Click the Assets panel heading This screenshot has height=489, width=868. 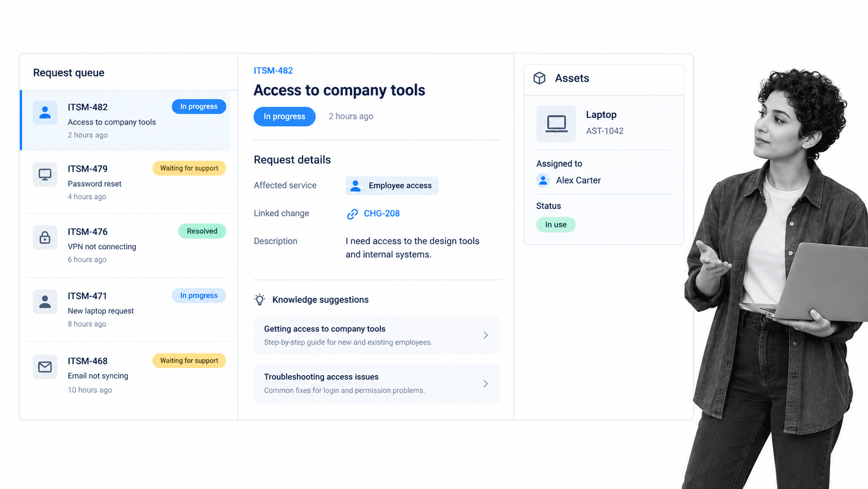click(572, 78)
